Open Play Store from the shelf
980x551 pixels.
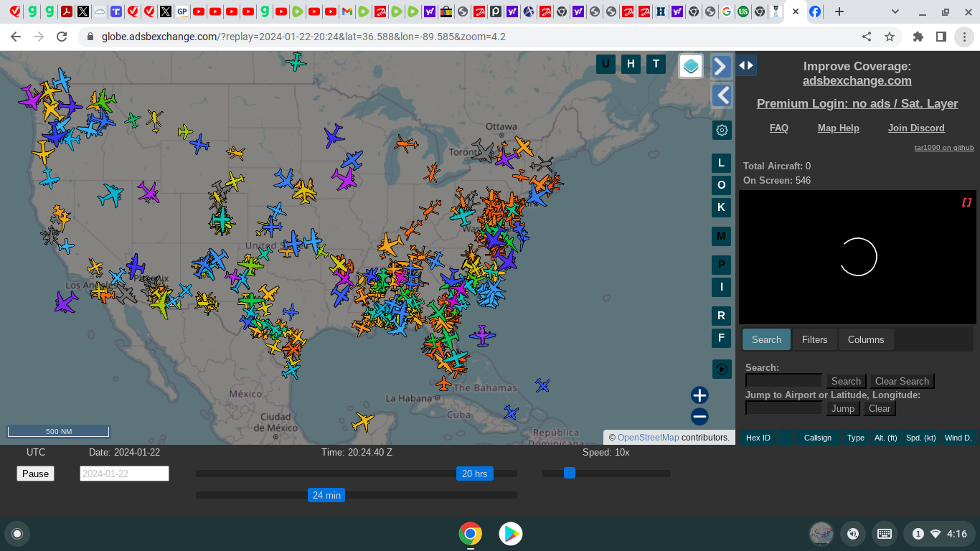(511, 534)
